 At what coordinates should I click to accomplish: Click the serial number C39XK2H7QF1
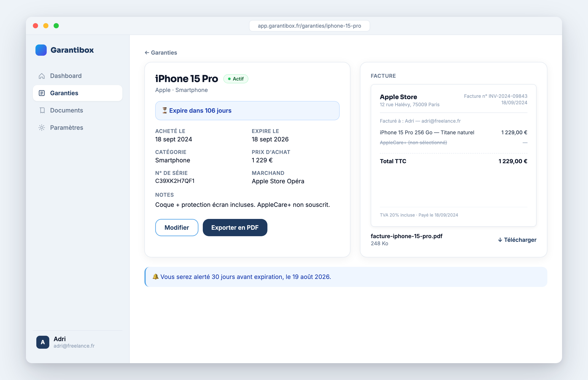pos(175,181)
